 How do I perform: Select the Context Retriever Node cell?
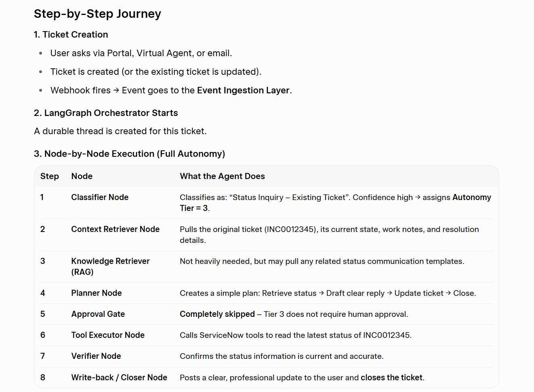116,229
